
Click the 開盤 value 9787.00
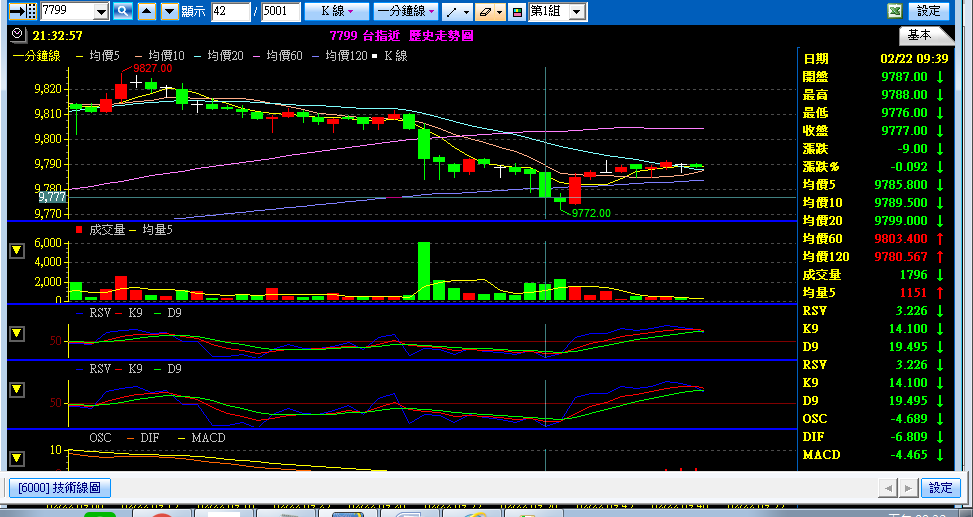(904, 77)
